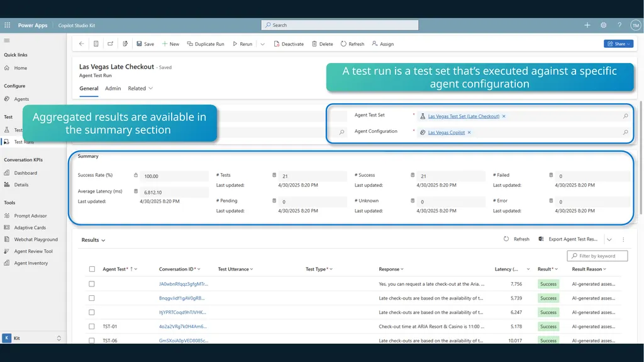Check the TST-06 row checkbox
This screenshot has width=644, height=362.
pyautogui.click(x=92, y=341)
